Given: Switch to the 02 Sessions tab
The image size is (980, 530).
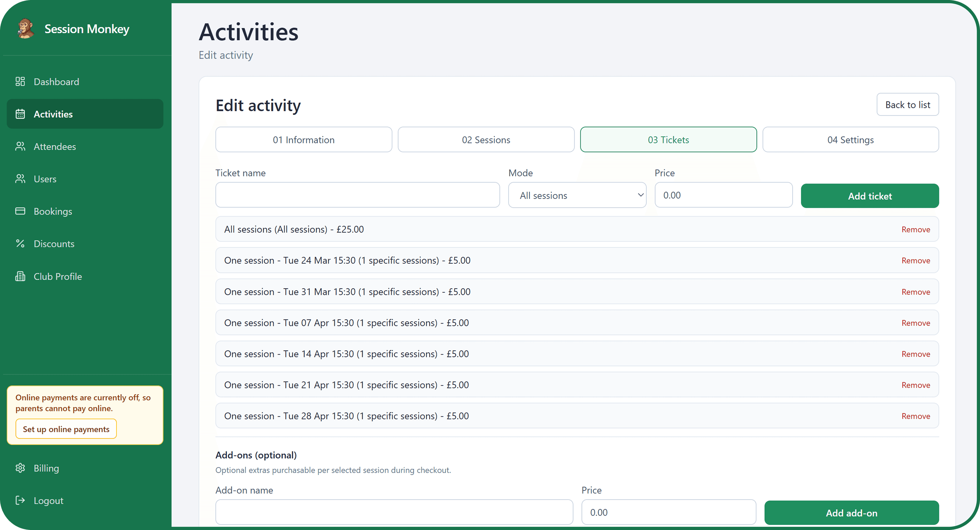Looking at the screenshot, I should [486, 140].
